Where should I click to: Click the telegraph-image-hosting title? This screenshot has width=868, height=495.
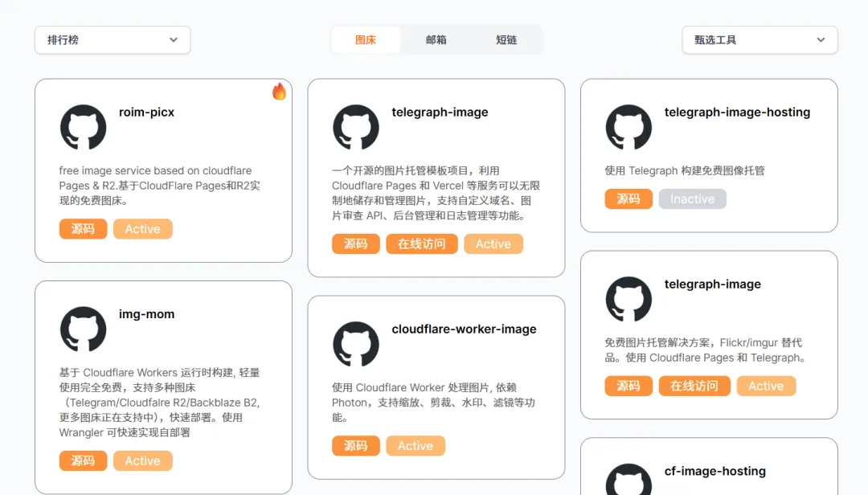pyautogui.click(x=737, y=112)
